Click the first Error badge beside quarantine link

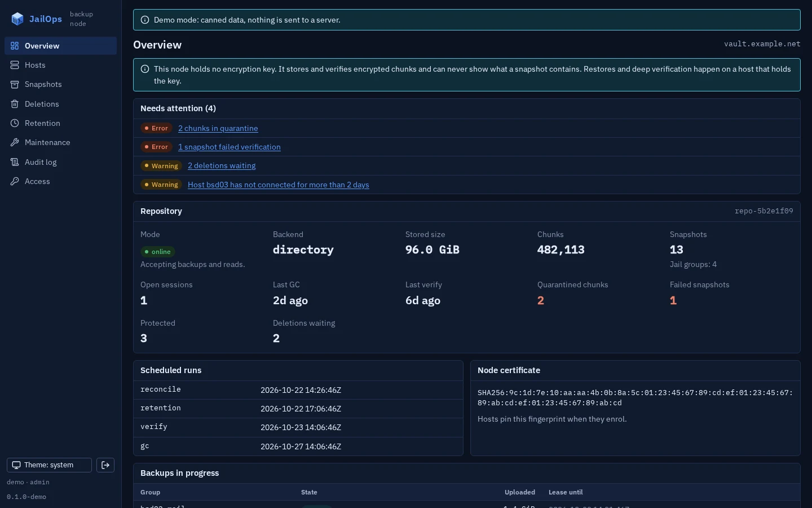[156, 128]
